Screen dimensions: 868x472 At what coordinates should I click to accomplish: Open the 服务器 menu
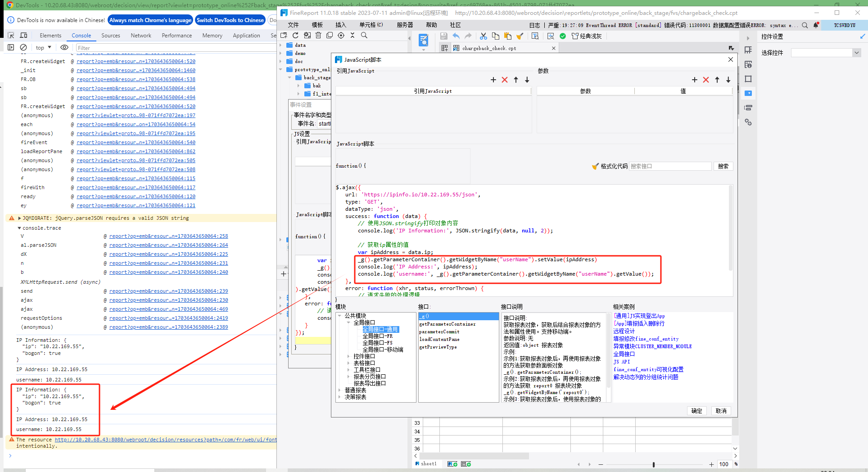pyautogui.click(x=404, y=25)
